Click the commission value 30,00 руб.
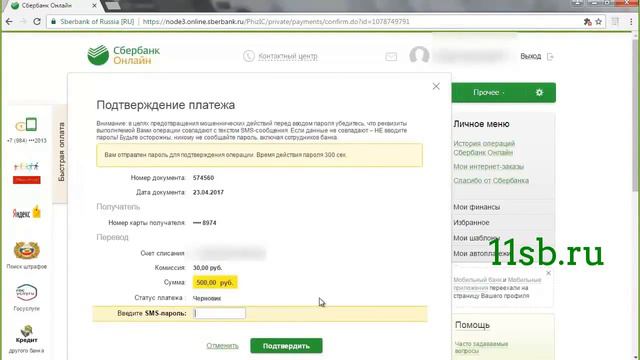 coord(207,268)
